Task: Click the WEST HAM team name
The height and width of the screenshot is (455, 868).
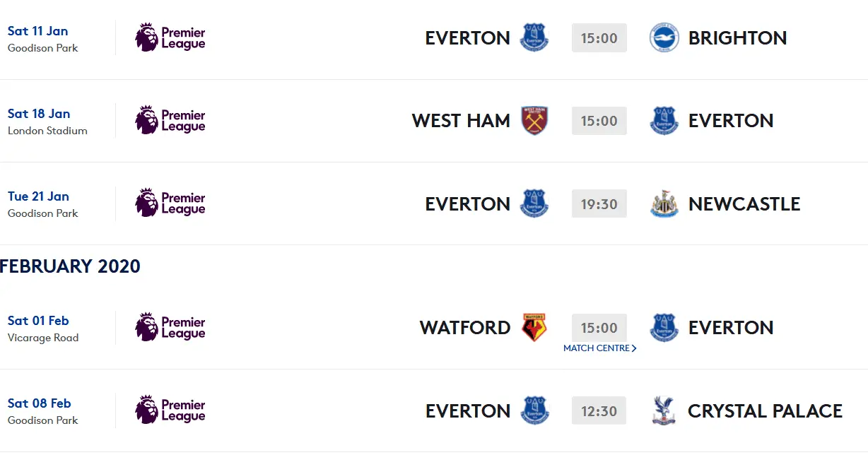Action: click(461, 121)
